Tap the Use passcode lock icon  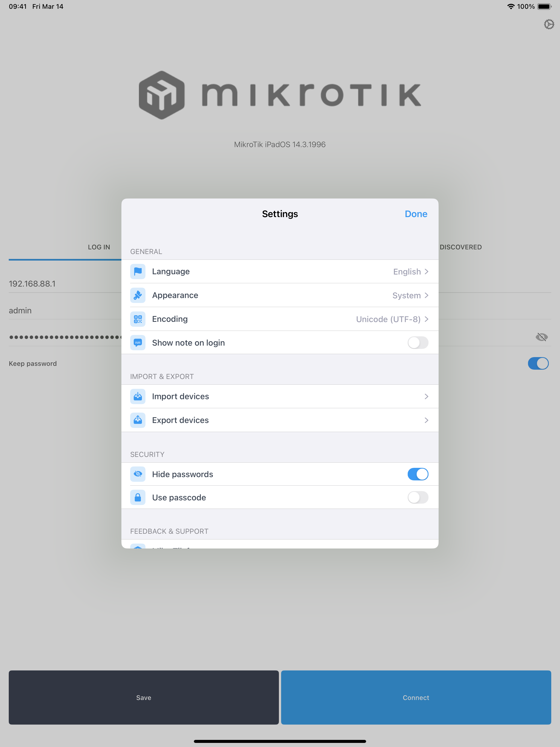pyautogui.click(x=138, y=497)
